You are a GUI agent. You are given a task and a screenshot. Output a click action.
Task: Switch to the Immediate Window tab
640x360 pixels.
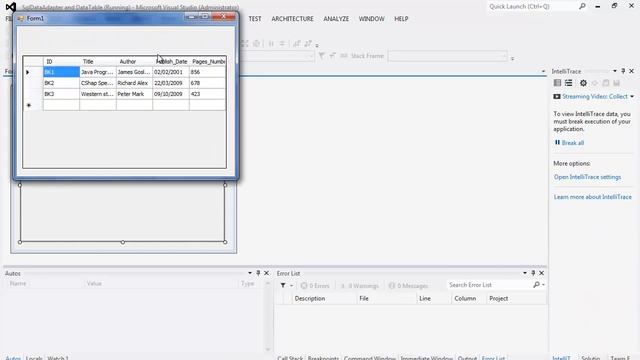tap(427, 358)
